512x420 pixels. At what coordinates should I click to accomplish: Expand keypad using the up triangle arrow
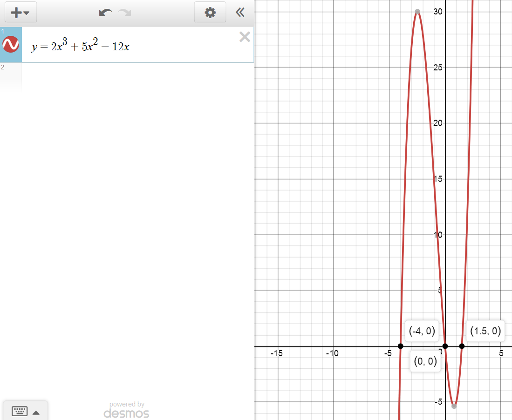pyautogui.click(x=36, y=412)
